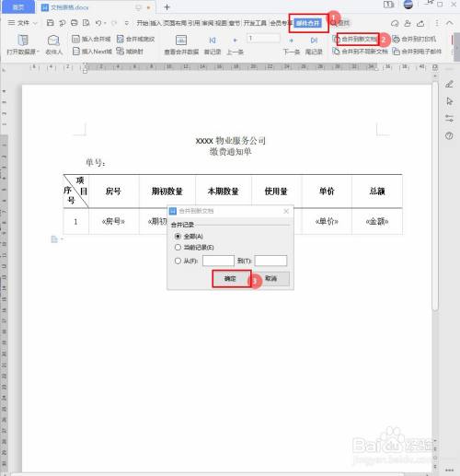This screenshot has width=460, height=476.
Task: Expand the Undo history dropdown arrow
Action: click(x=105, y=23)
